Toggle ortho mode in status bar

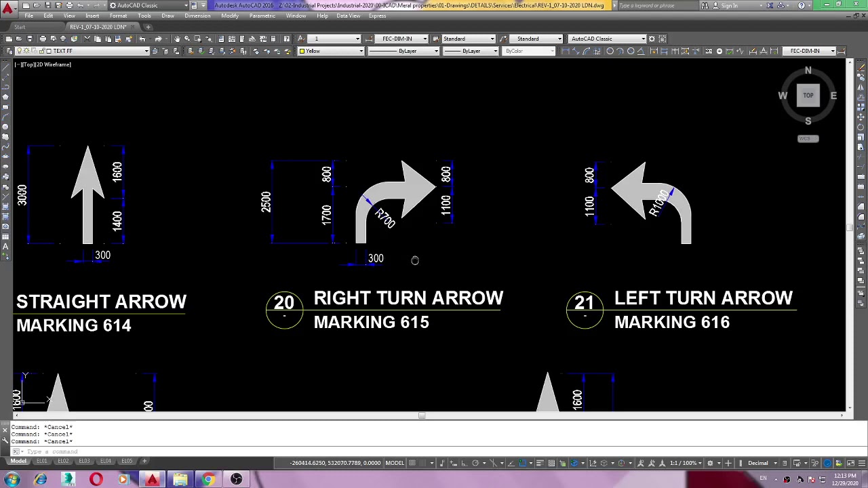point(464,463)
